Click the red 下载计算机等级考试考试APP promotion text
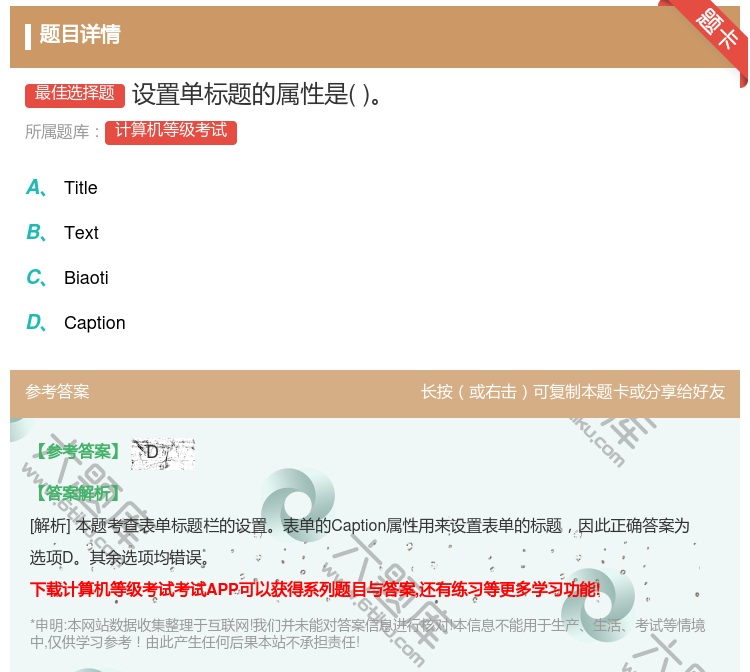750x672 pixels. 315,589
